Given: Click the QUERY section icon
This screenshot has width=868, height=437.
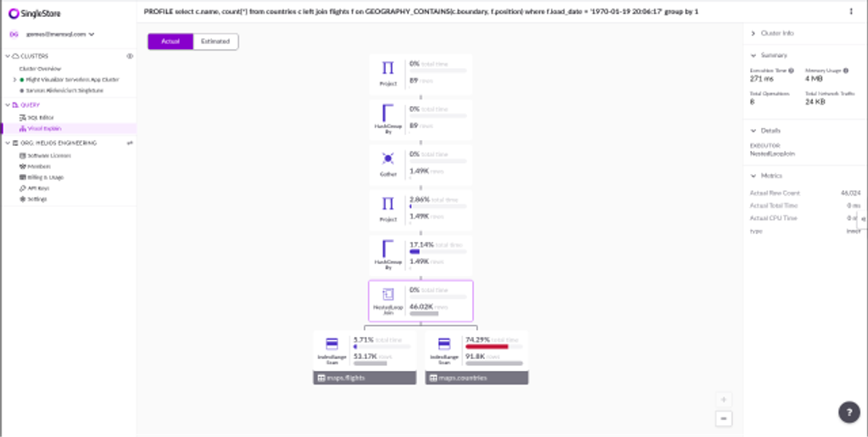Looking at the screenshot, I should [x=15, y=104].
